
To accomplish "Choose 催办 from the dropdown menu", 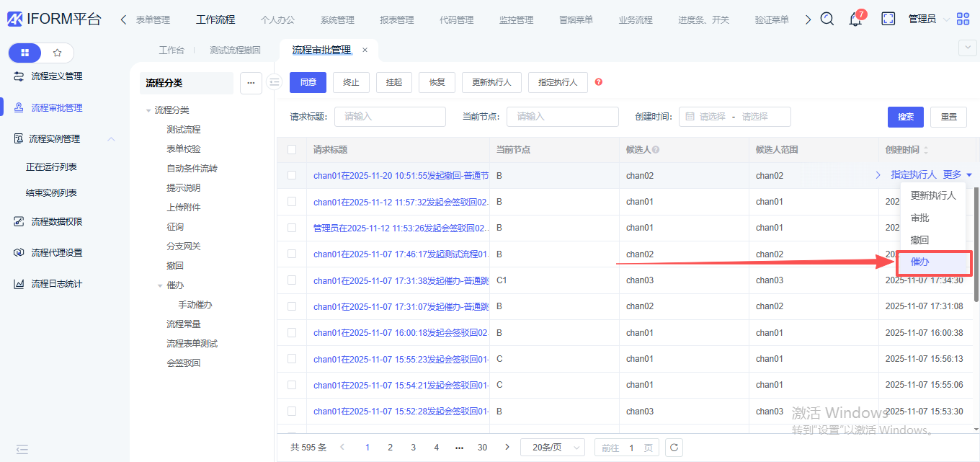I will point(920,262).
